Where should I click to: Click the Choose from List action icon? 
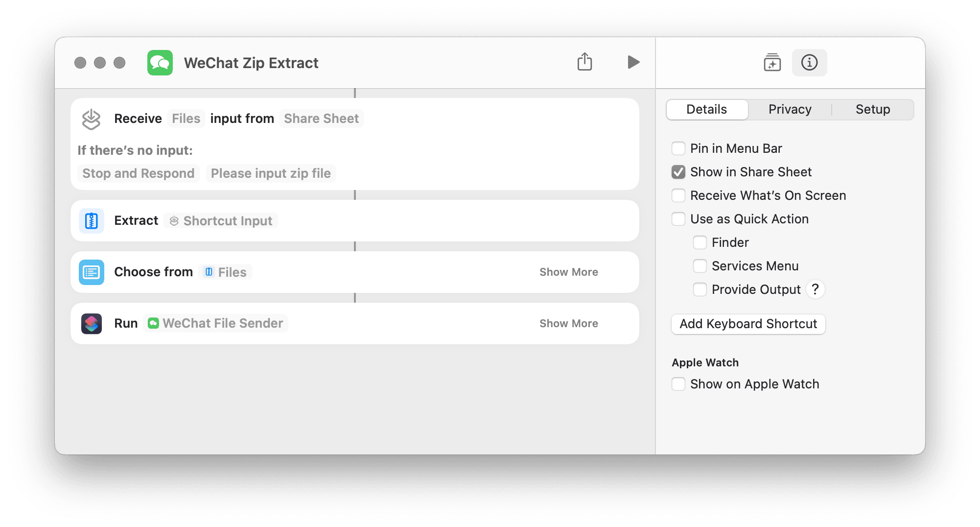click(92, 272)
